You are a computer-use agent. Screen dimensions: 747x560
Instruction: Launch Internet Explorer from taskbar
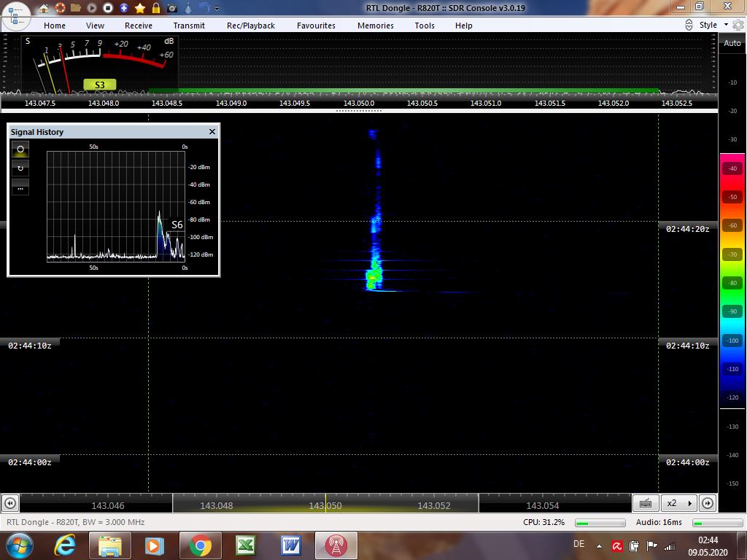tap(65, 545)
